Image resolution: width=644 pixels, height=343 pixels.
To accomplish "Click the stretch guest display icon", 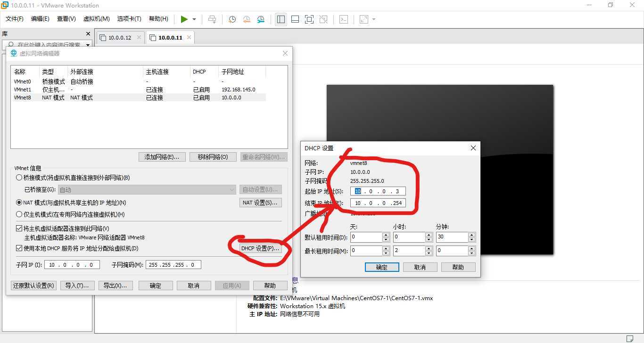I will pyautogui.click(x=364, y=19).
